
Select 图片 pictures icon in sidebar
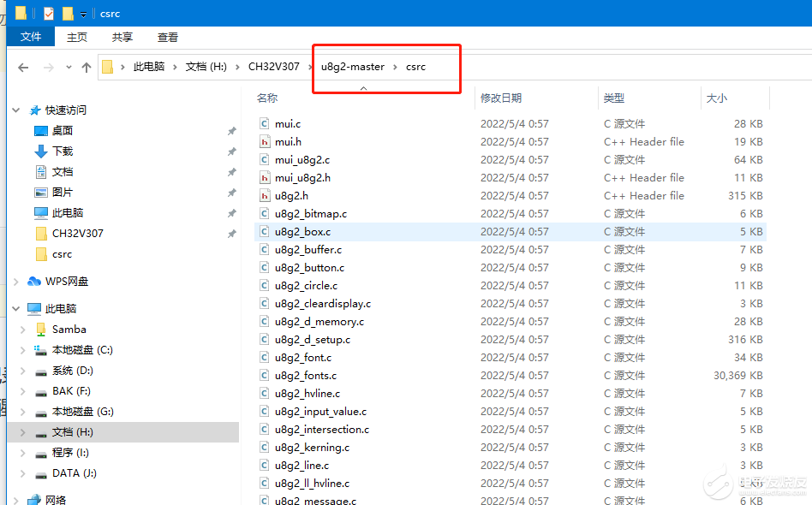pos(41,193)
